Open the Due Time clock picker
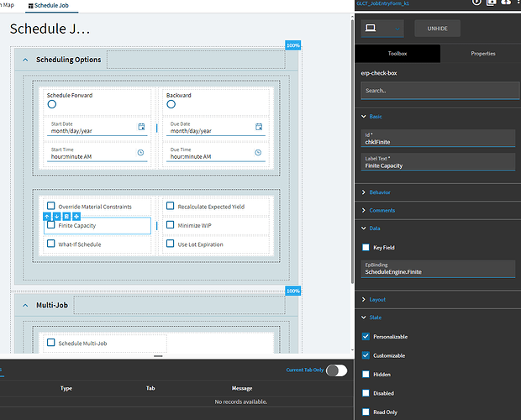The image size is (521, 420). coord(258,152)
